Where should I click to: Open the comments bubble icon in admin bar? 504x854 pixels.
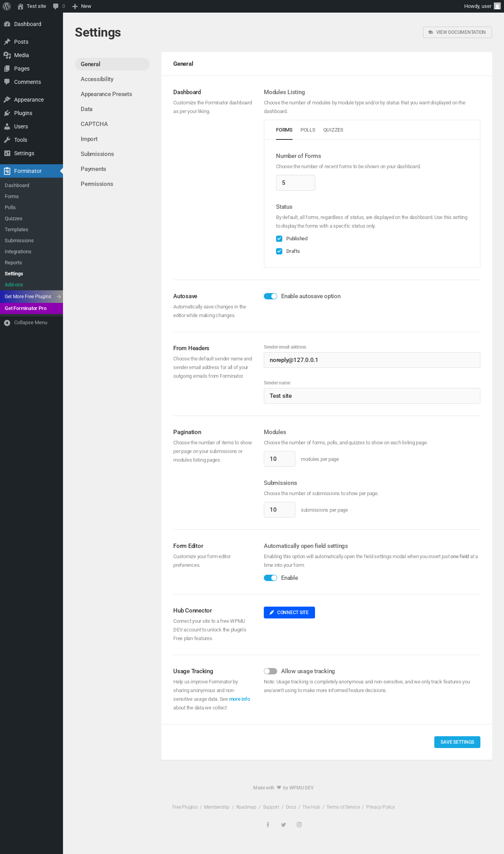coord(56,6)
